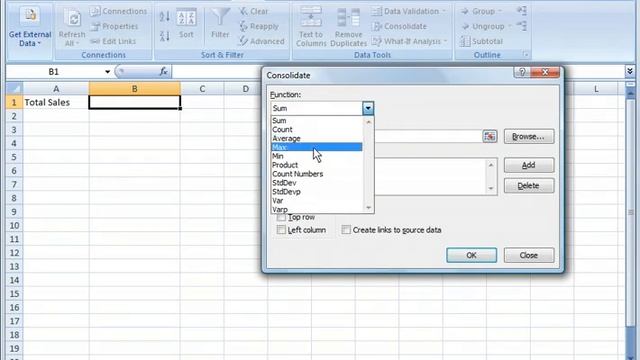Open Outline dialog launcher
Viewport: 640px width, 360px height.
(526, 55)
